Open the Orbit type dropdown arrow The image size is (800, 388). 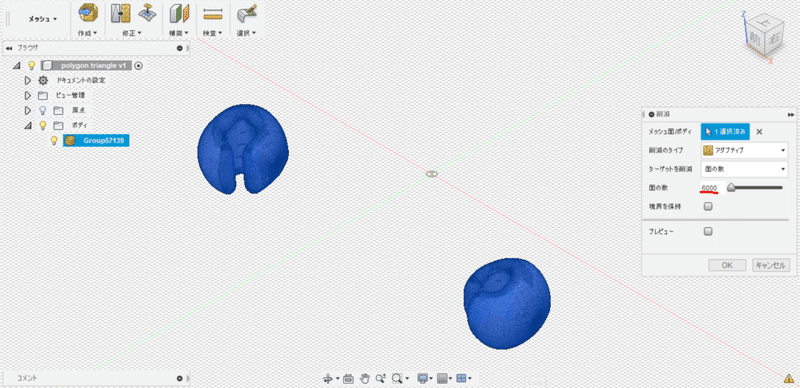coord(337,379)
